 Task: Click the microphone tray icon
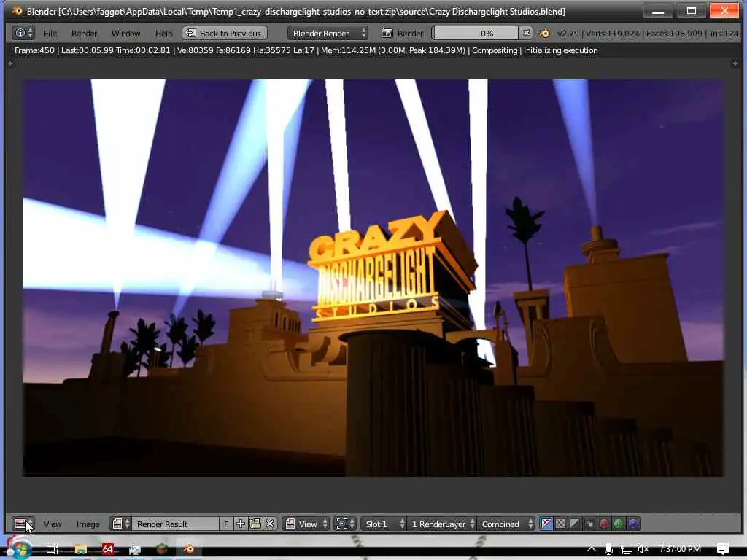(608, 549)
